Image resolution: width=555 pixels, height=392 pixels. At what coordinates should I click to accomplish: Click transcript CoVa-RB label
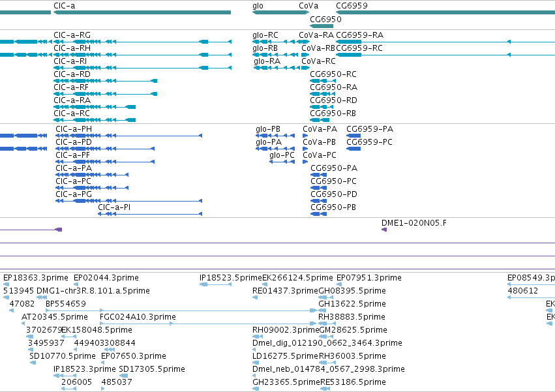(x=318, y=48)
